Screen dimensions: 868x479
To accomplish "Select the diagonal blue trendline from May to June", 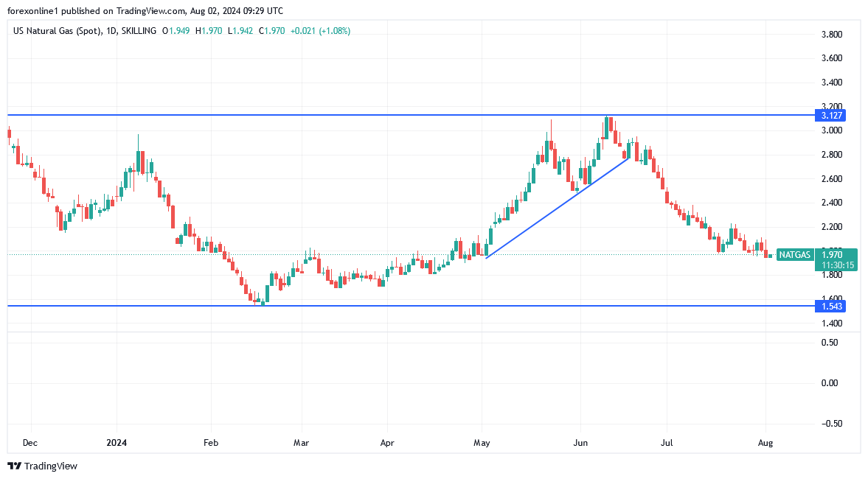I will (x=558, y=208).
